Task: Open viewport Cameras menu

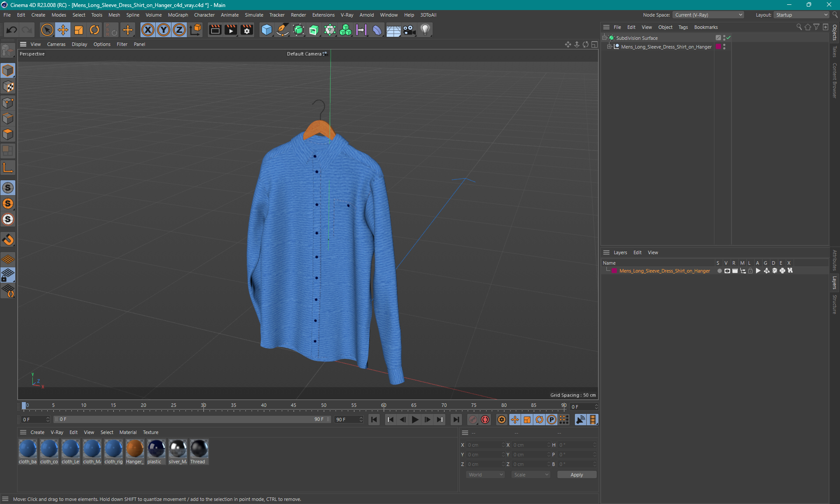Action: [x=56, y=44]
